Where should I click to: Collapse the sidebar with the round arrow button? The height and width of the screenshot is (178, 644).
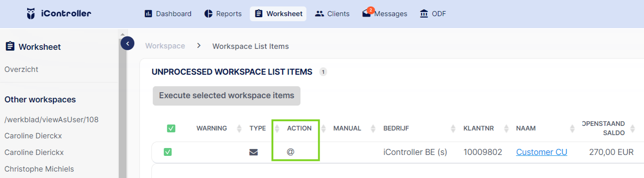(127, 44)
